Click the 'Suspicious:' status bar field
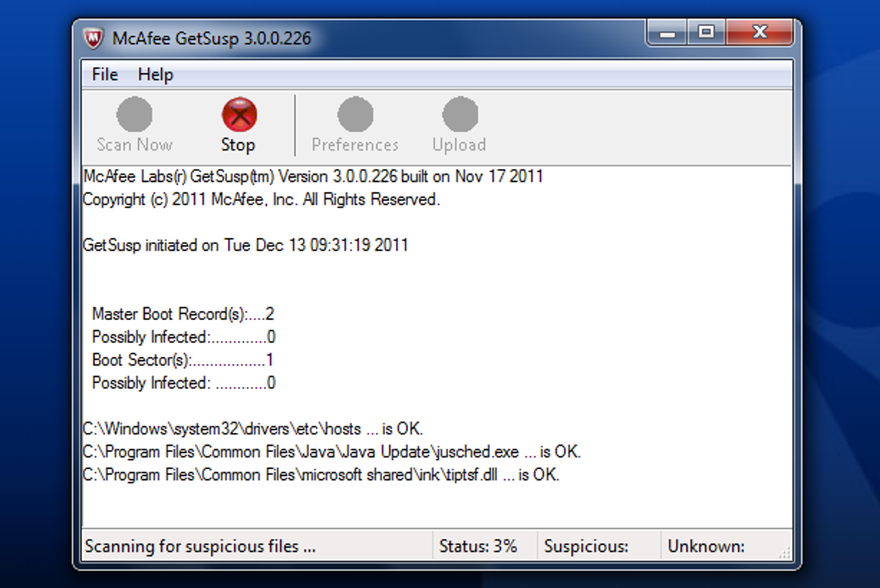 (x=587, y=546)
